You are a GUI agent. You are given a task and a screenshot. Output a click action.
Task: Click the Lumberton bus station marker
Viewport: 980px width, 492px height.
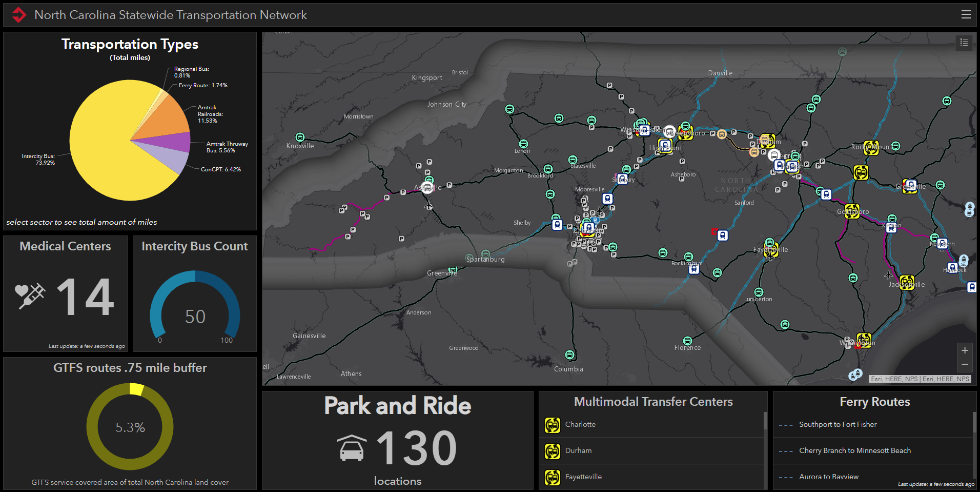click(759, 292)
